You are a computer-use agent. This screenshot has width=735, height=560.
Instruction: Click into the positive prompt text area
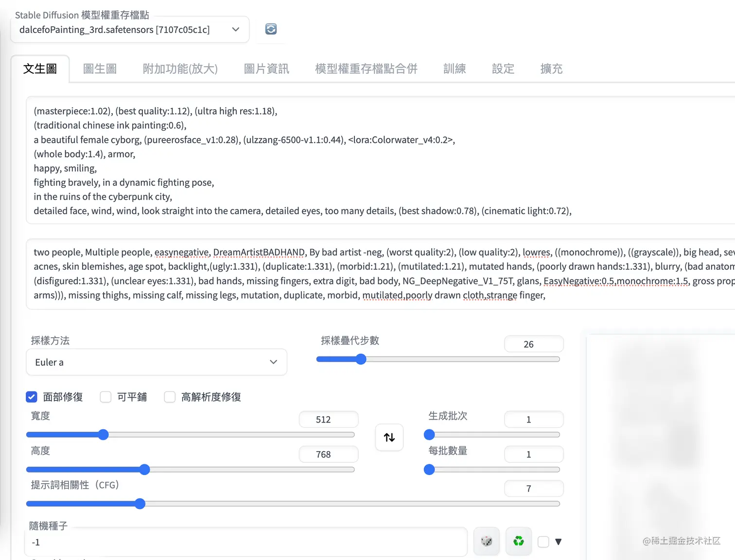tap(381, 160)
